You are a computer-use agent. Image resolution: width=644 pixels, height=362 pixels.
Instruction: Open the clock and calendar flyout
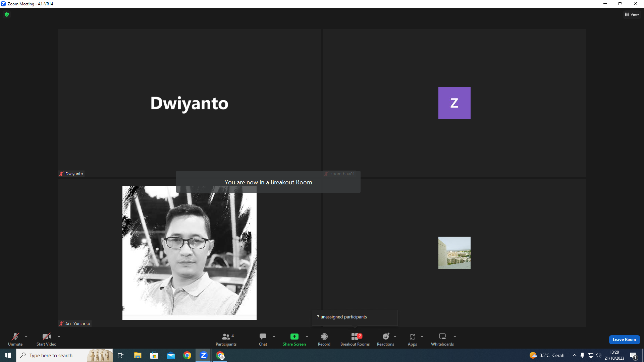tap(614, 355)
